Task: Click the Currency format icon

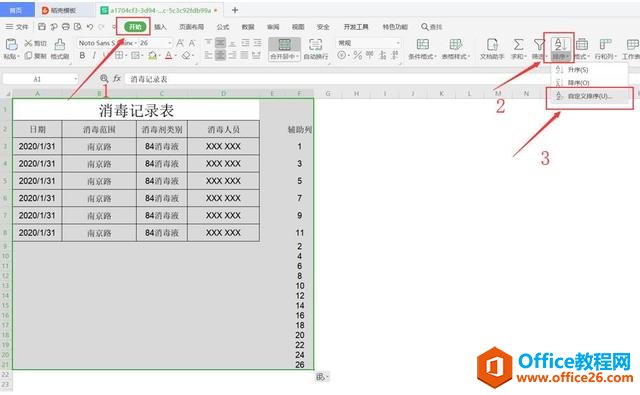Action: click(x=342, y=55)
